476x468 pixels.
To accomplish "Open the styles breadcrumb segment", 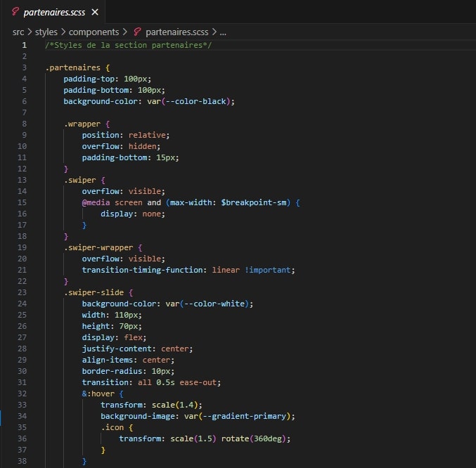I will point(46,32).
